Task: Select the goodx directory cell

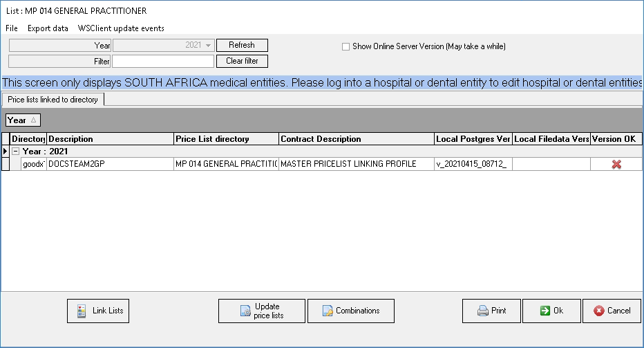Action: coord(34,164)
